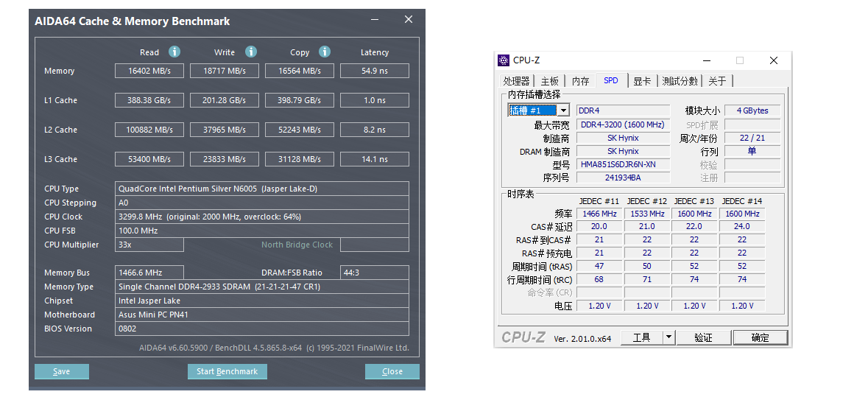This screenshot has height=400, width=868.
Task: Click L2 Cache read value 100882 MB/s
Action: click(149, 130)
